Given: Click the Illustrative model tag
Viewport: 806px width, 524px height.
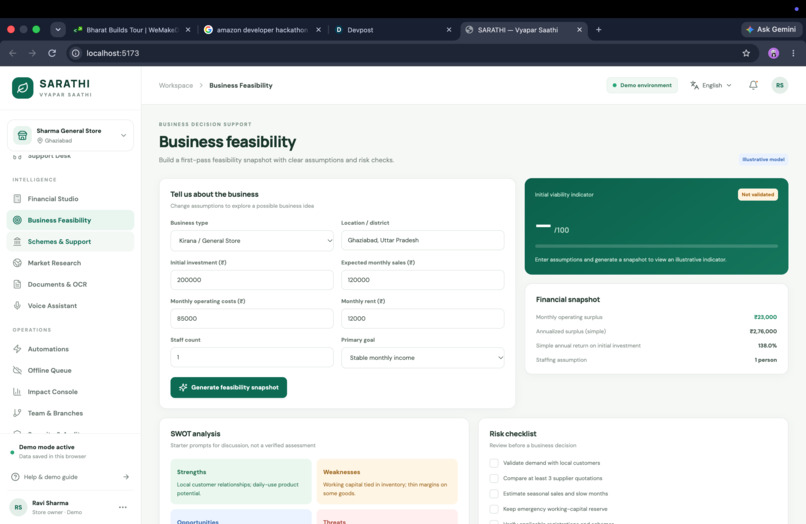Looking at the screenshot, I should tap(763, 159).
